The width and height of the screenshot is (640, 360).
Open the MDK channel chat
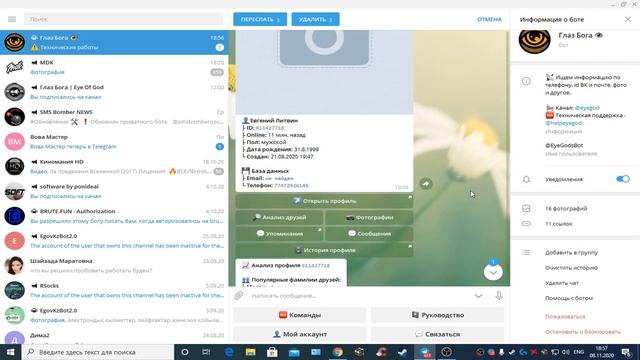pyautogui.click(x=114, y=67)
